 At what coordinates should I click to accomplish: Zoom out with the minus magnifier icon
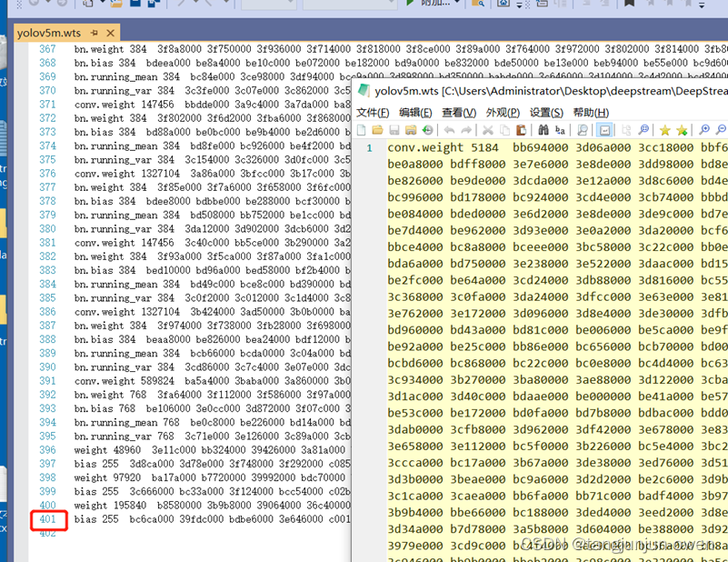click(721, 130)
